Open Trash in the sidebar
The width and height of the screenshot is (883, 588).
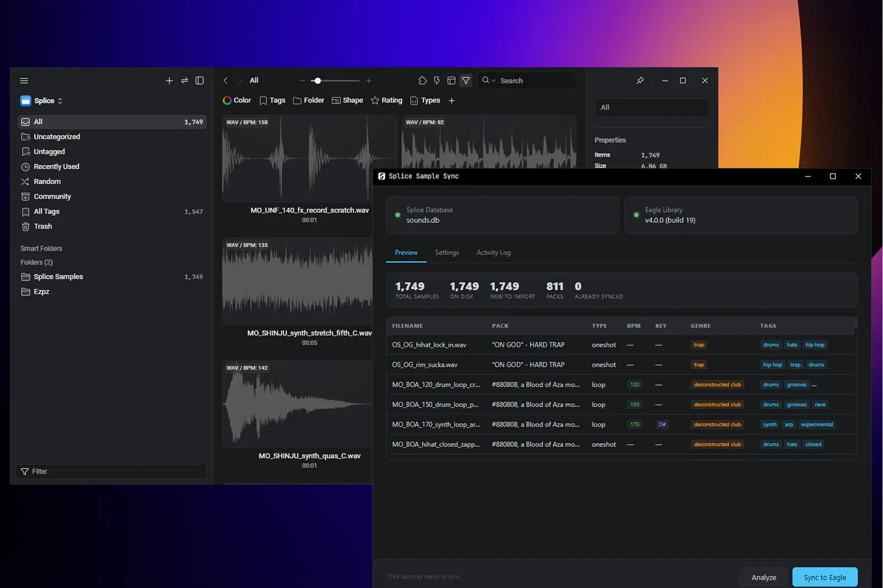(x=111, y=226)
